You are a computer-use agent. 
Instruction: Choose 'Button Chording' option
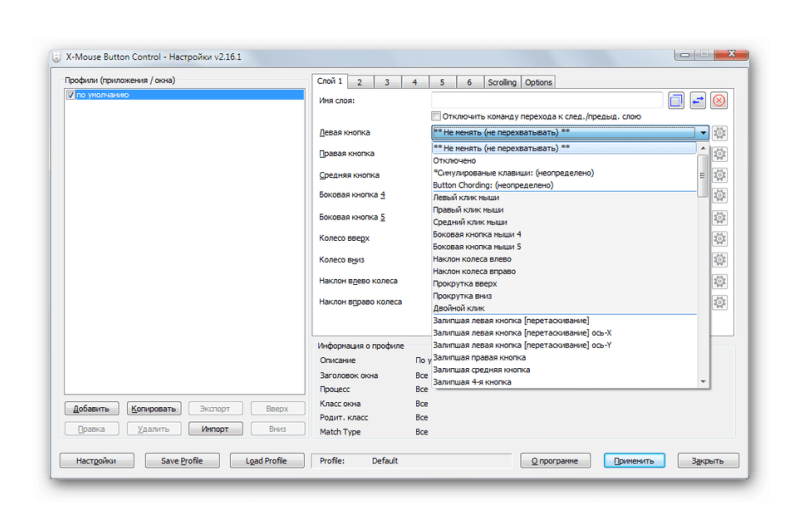tap(564, 185)
